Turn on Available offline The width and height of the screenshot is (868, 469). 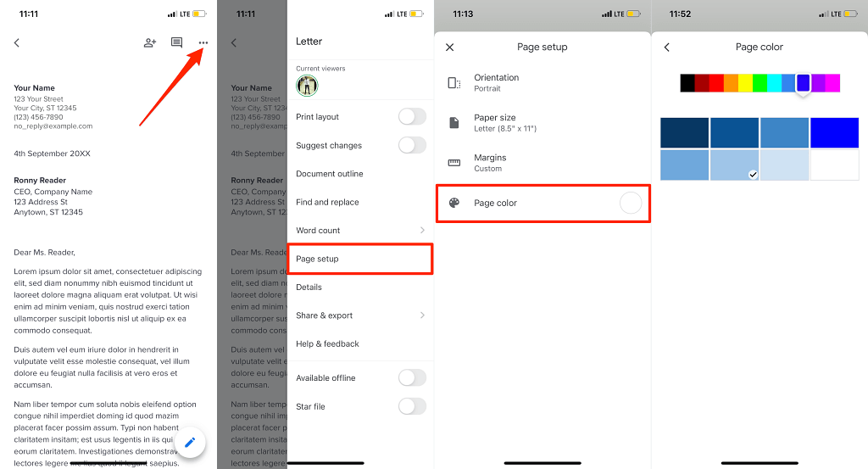(412, 377)
